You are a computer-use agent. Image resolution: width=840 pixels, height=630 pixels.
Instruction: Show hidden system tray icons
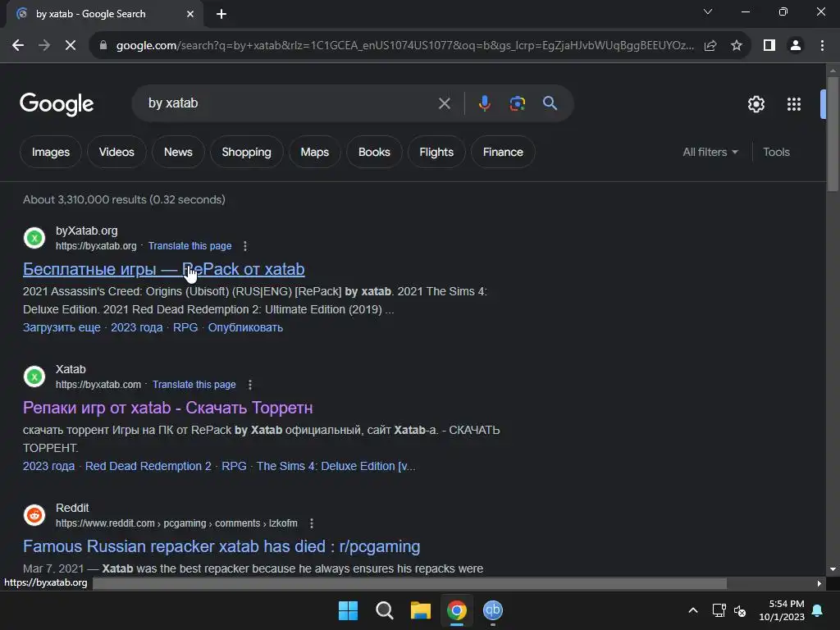692,610
